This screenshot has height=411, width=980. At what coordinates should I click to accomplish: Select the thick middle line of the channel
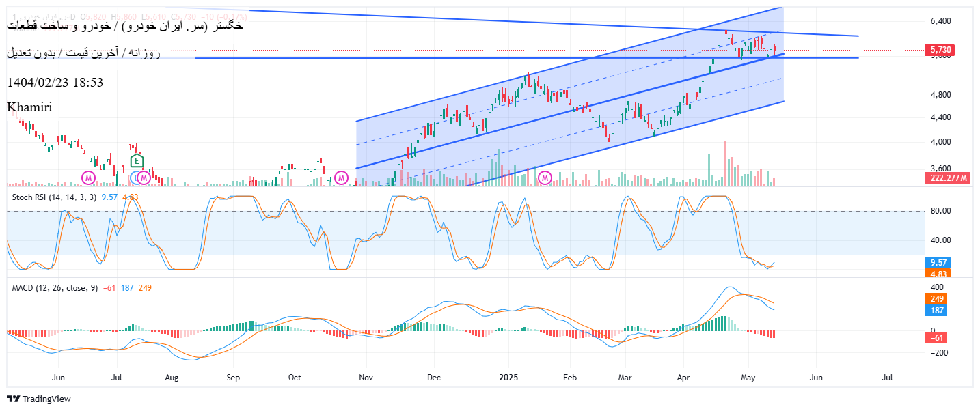click(570, 111)
